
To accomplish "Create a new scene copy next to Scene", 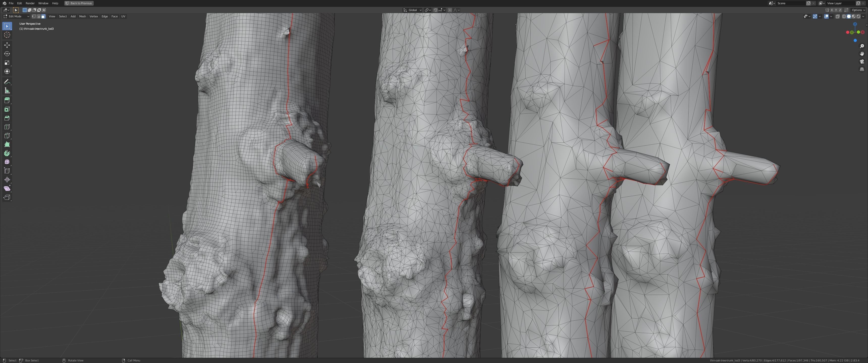I will tap(808, 3).
